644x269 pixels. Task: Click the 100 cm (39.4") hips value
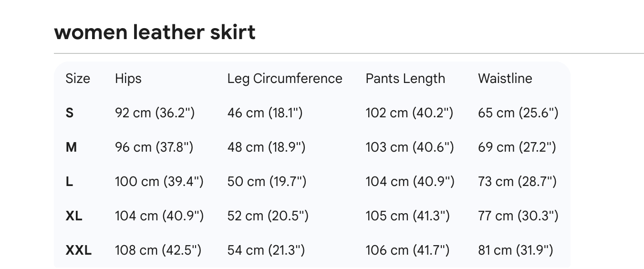[x=159, y=182]
